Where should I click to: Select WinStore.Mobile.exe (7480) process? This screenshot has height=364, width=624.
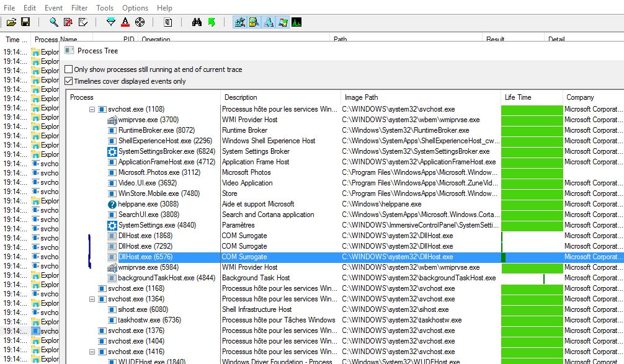[x=159, y=193]
